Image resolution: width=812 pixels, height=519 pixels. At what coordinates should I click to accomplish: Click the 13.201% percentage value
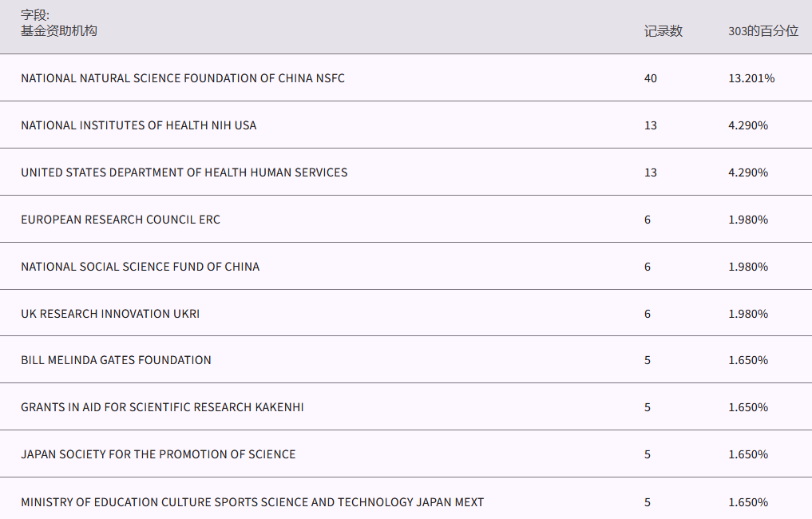click(751, 78)
